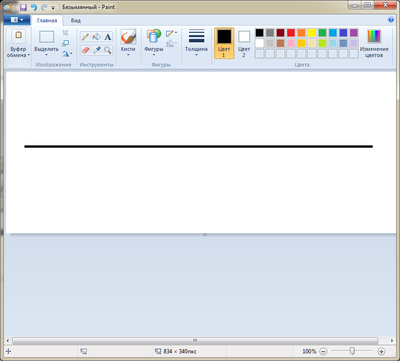Viewport: 400px width, 361px height.
Task: Activate the Magnifier tool
Action: pyautogui.click(x=107, y=50)
